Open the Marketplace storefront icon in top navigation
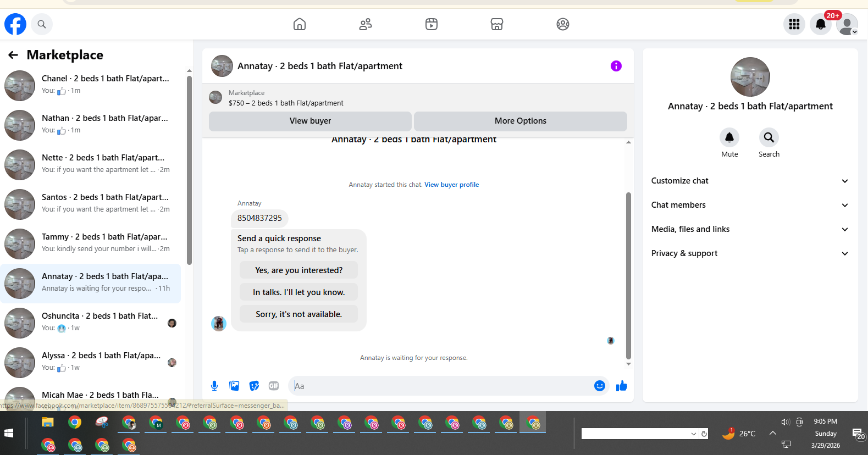The width and height of the screenshot is (868, 455). pyautogui.click(x=497, y=24)
